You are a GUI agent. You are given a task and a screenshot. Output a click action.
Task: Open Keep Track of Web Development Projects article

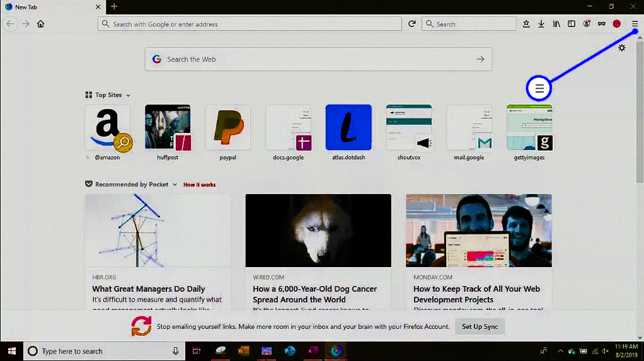point(476,294)
